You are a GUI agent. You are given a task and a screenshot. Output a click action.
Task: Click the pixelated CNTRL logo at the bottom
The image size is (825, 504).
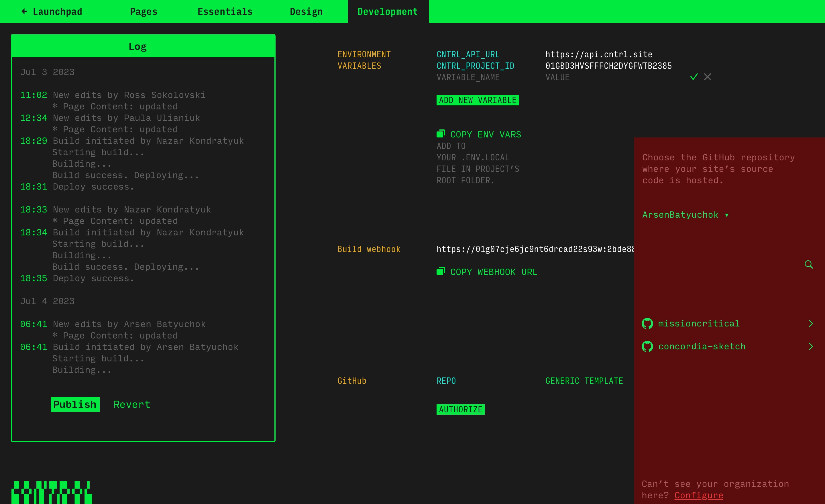coord(52,492)
